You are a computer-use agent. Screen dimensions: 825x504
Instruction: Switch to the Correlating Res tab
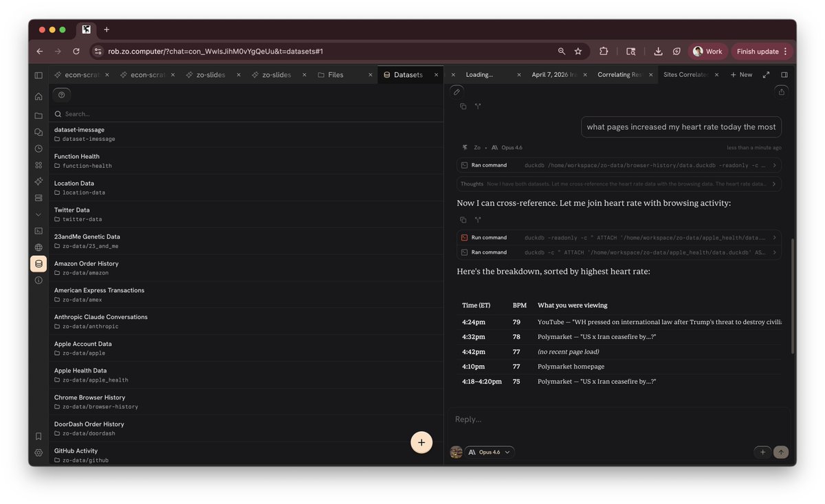(x=619, y=75)
